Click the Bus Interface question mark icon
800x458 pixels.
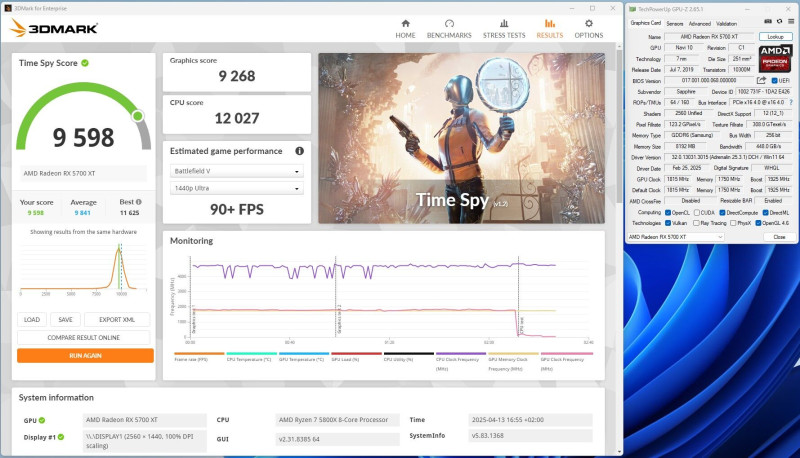coord(791,103)
